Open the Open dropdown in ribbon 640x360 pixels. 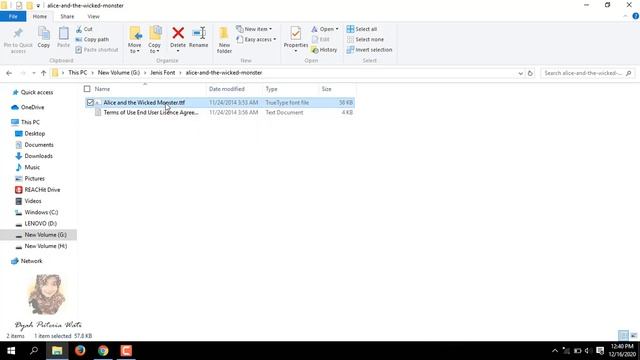[325, 29]
